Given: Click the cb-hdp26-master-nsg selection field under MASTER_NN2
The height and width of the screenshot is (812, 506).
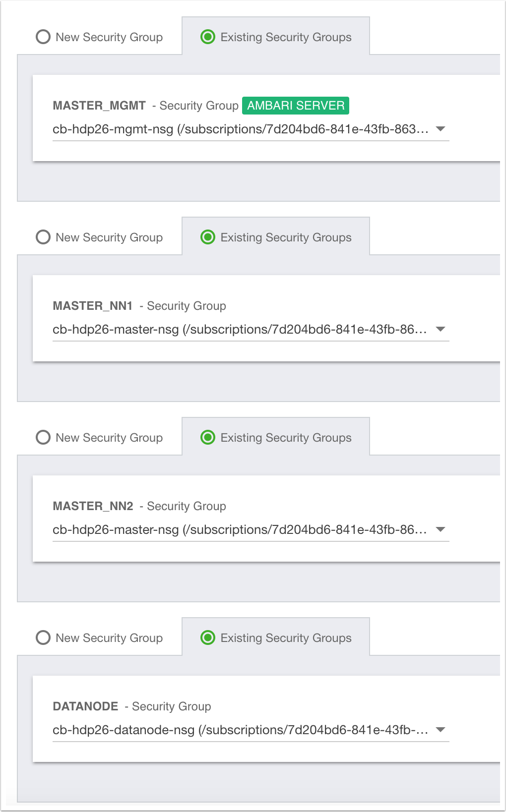Looking at the screenshot, I should [238, 528].
